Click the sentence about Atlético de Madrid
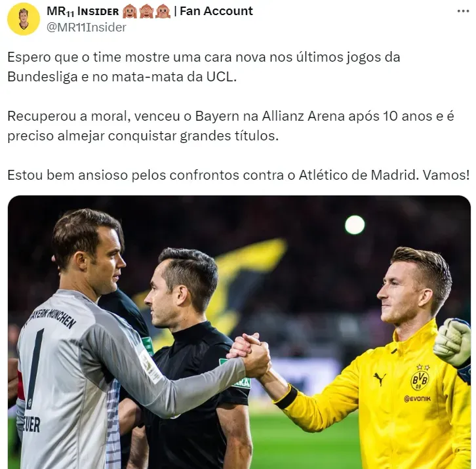This screenshot has width=476, height=469. click(x=238, y=175)
